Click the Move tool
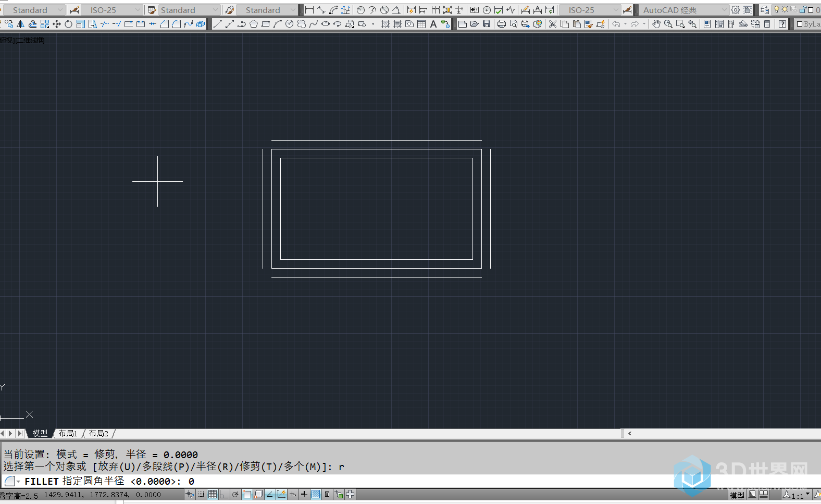 (57, 24)
